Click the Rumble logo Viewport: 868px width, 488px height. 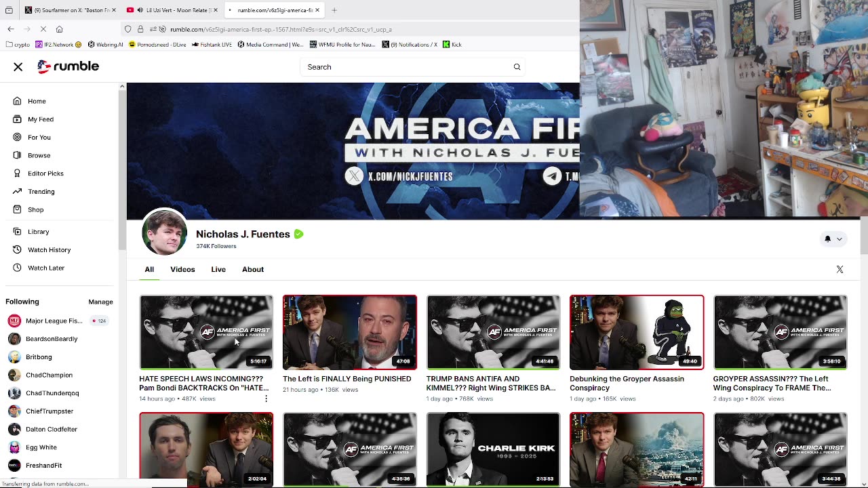(68, 66)
